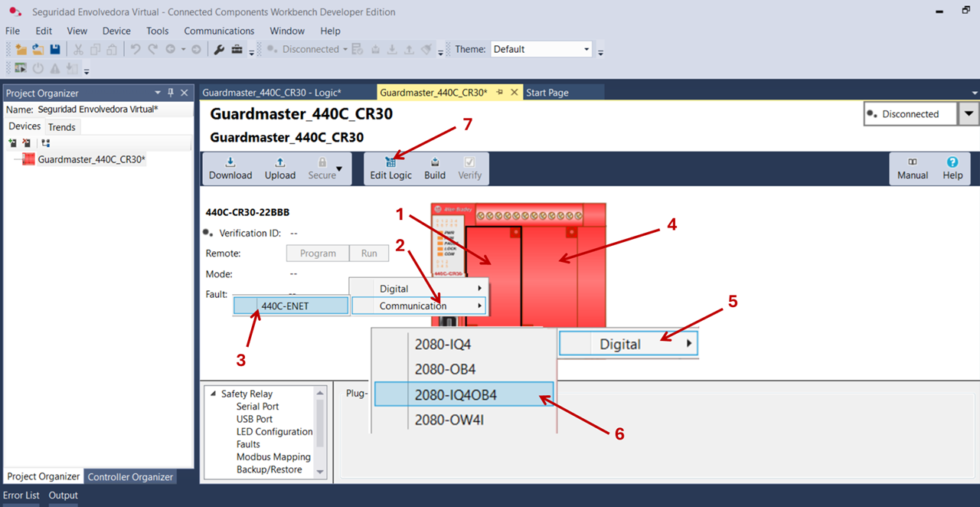Set Remote mode to Run

(369, 253)
